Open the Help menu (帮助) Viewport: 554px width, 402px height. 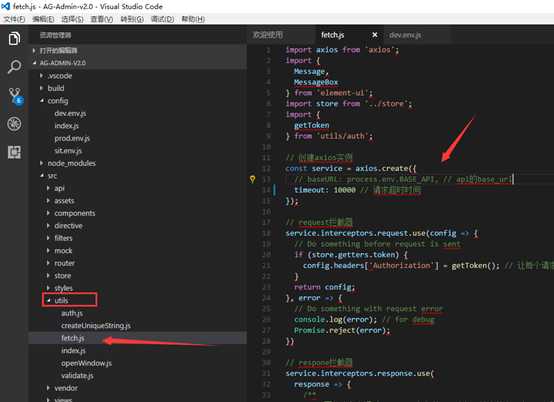tap(193, 19)
